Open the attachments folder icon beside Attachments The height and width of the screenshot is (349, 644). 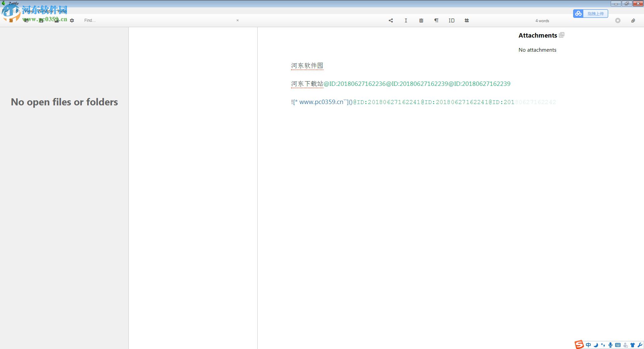coord(562,35)
